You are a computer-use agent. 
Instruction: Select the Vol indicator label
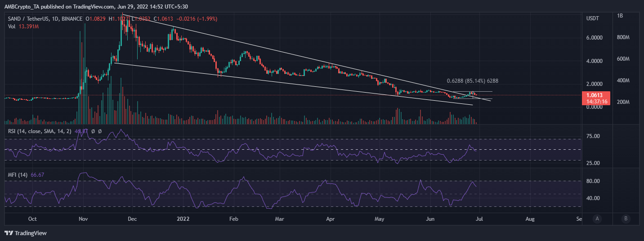(12, 26)
